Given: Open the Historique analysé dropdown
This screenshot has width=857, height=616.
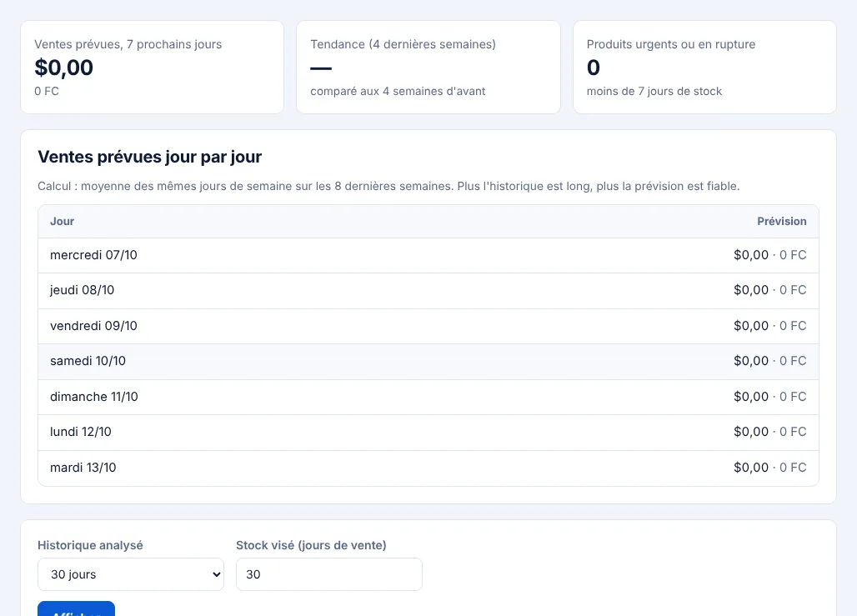Looking at the screenshot, I should point(131,574).
